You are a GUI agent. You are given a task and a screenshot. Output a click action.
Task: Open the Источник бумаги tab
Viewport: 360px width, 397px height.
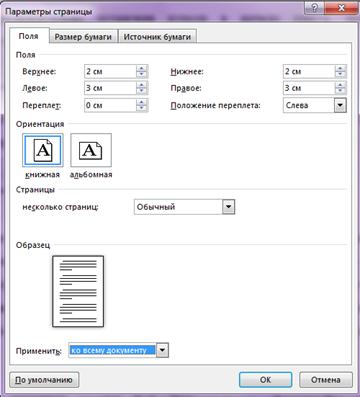point(157,37)
